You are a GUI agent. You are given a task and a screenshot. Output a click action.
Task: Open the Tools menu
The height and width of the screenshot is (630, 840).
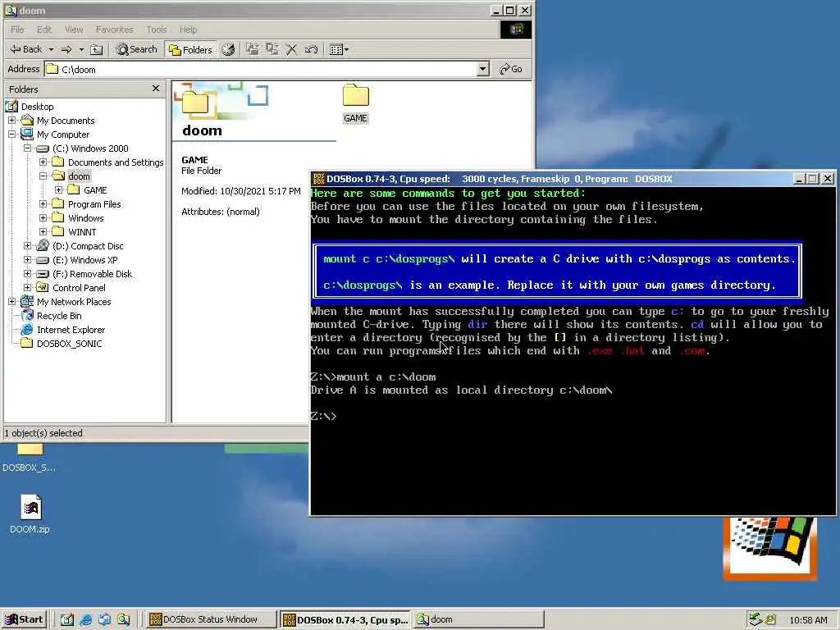point(157,30)
